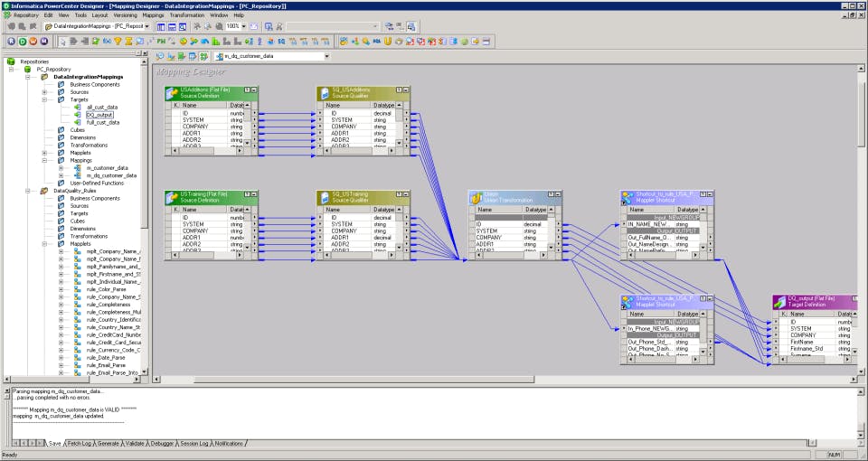Click the Union Transformation node icon
Screen dimensions: 868x461
[476, 196]
